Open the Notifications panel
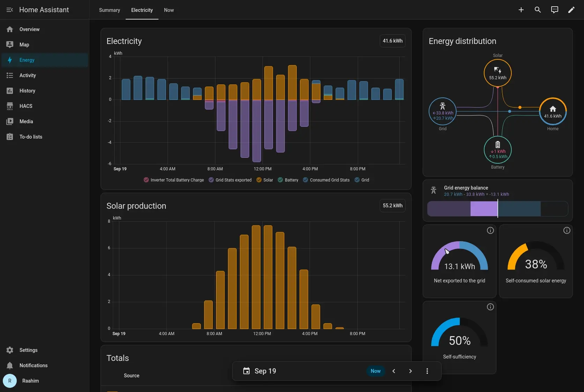 [45, 365]
